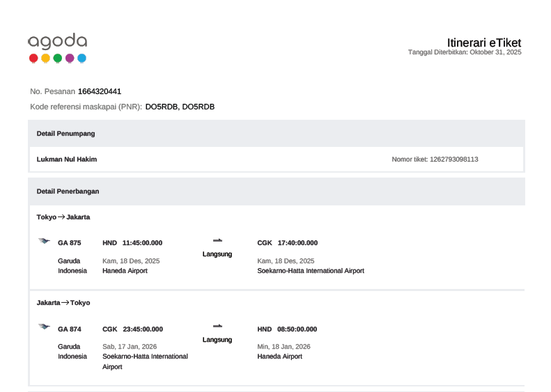551x392 pixels.
Task: Click the ticket number 1262793098113
Action: (x=453, y=159)
